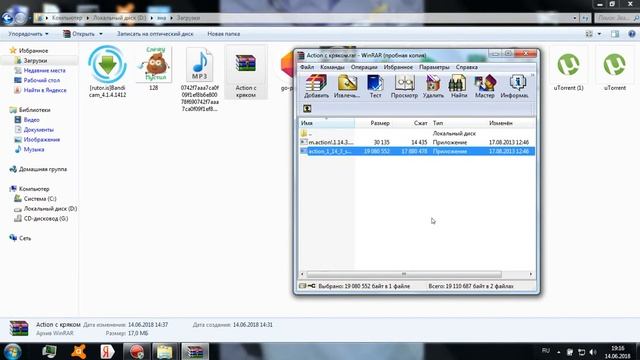The height and width of the screenshot is (360, 640).
Task: Open WinRAR Файл menu
Action: tap(307, 67)
